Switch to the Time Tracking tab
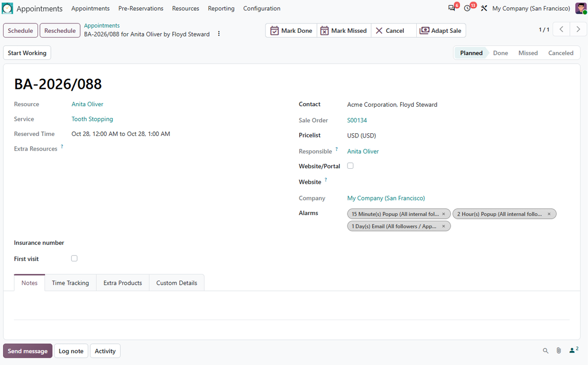Image resolution: width=588 pixels, height=365 pixels. [x=70, y=283]
